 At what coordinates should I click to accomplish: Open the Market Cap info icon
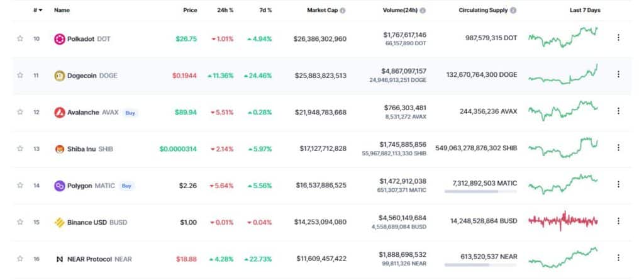343,10
